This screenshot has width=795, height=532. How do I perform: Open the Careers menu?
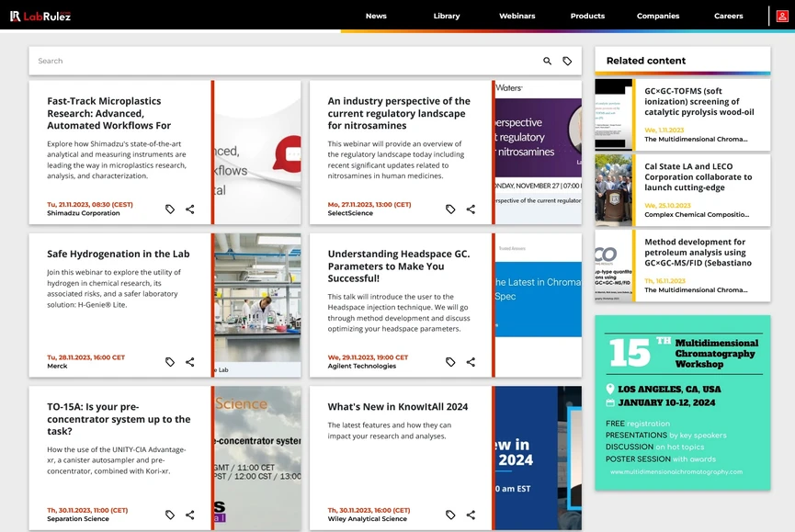pyautogui.click(x=729, y=16)
